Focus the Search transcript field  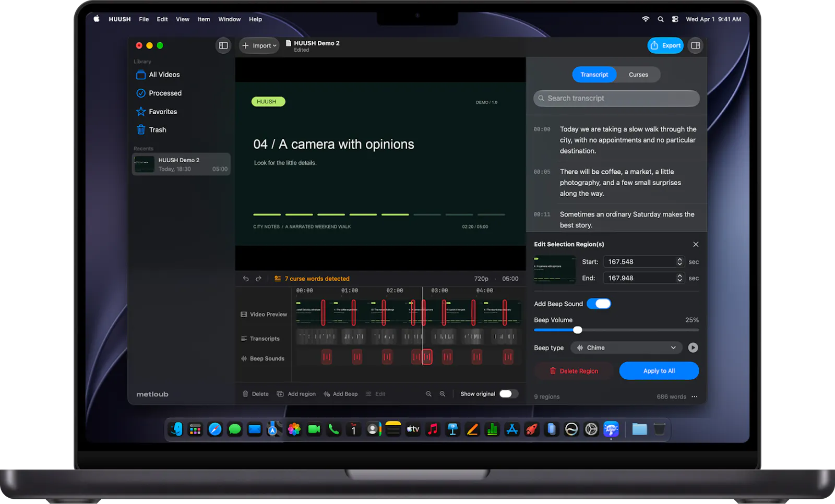tap(616, 98)
